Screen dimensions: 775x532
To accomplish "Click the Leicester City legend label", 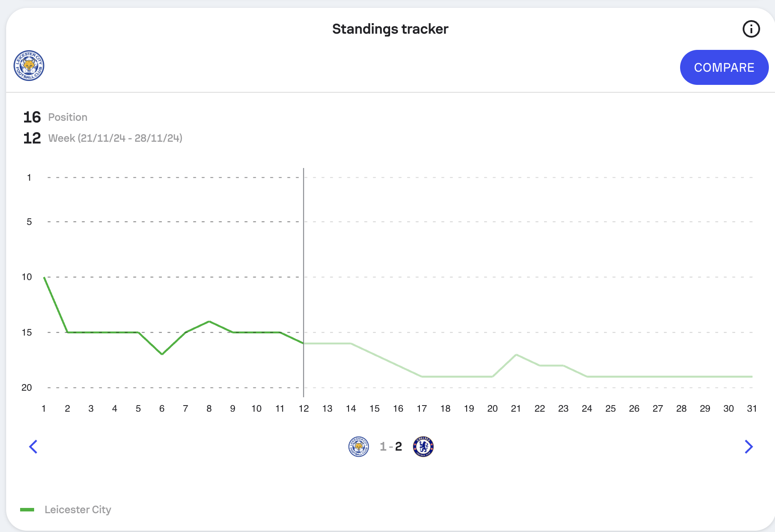I will point(78,510).
